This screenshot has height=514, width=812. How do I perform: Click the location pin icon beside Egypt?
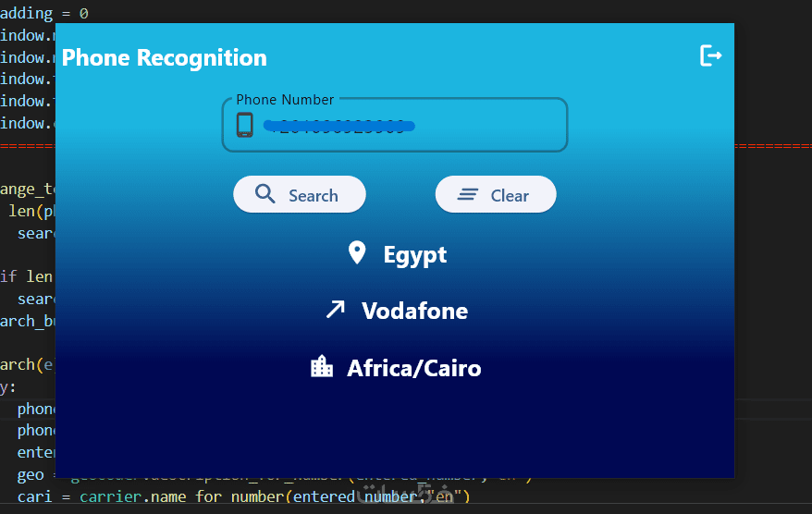point(357,253)
